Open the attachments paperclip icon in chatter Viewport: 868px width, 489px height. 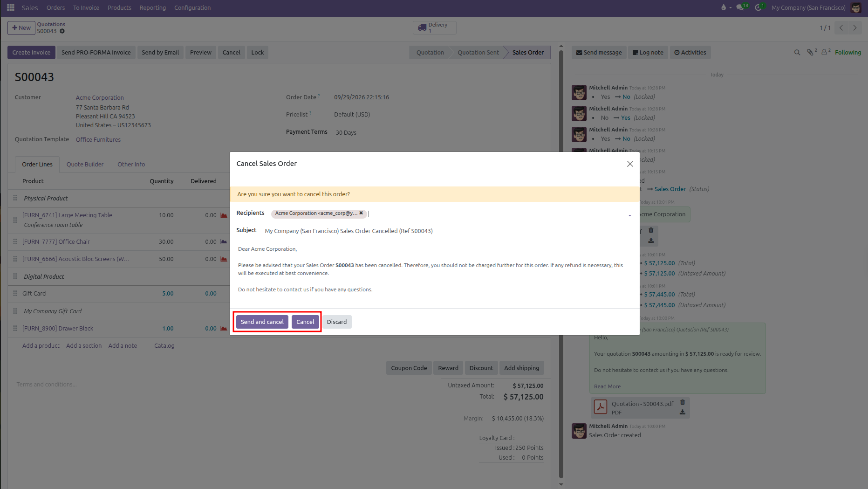(x=811, y=52)
